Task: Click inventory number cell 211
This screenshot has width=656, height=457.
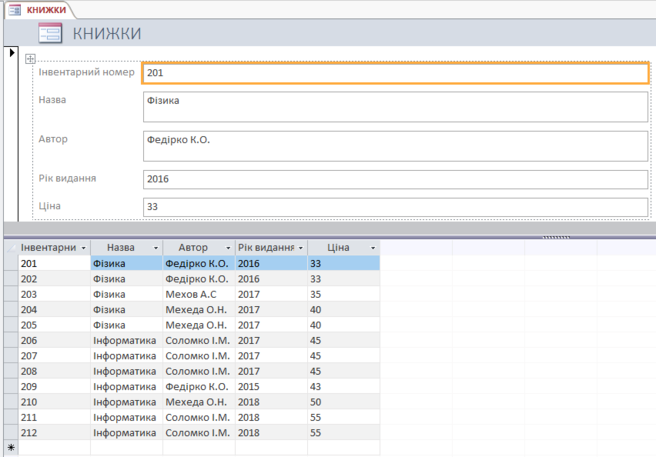Action: point(54,417)
